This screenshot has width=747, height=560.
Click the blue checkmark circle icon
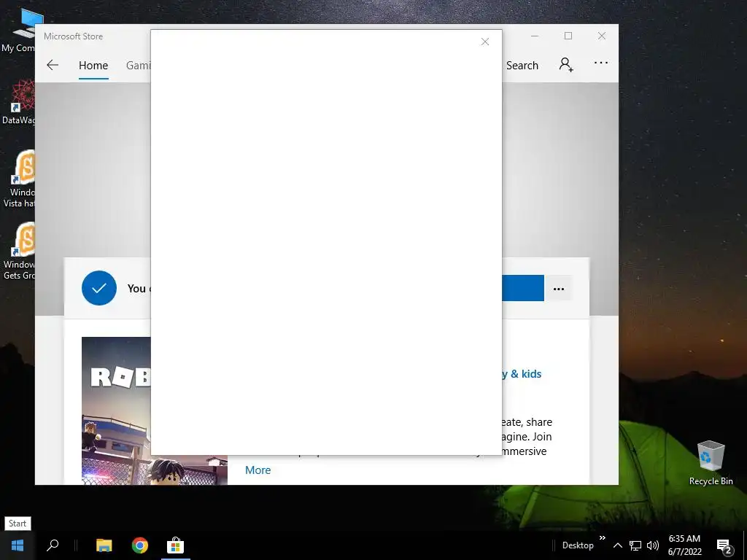pyautogui.click(x=99, y=288)
